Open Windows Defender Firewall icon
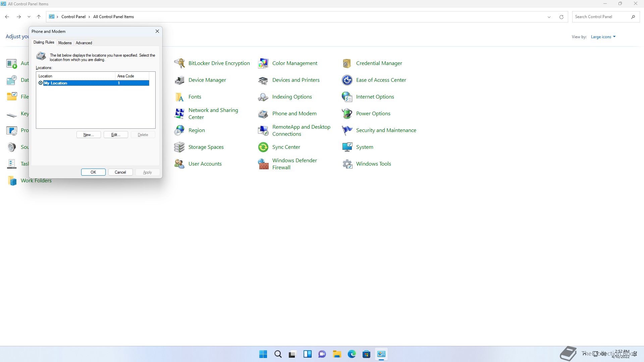The width and height of the screenshot is (644, 362). pyautogui.click(x=263, y=164)
